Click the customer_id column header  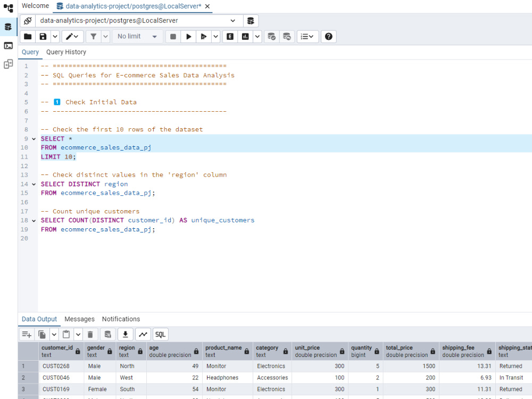pos(61,351)
